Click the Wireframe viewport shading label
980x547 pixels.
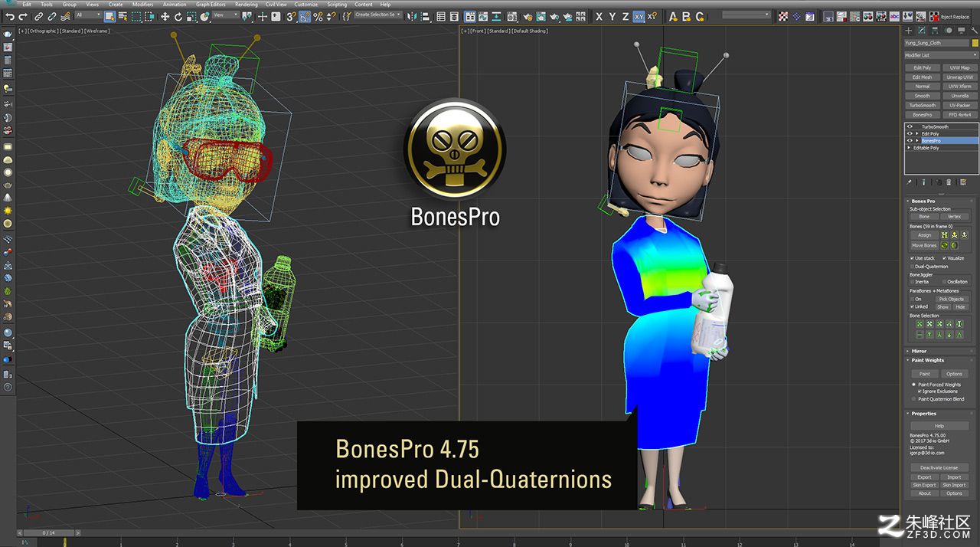pos(97,31)
